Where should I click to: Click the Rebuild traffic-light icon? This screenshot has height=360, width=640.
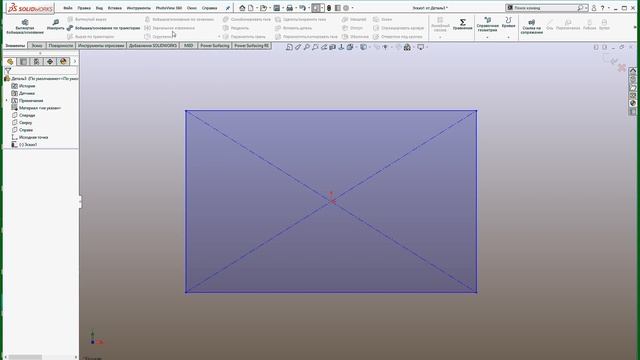pos(329,8)
